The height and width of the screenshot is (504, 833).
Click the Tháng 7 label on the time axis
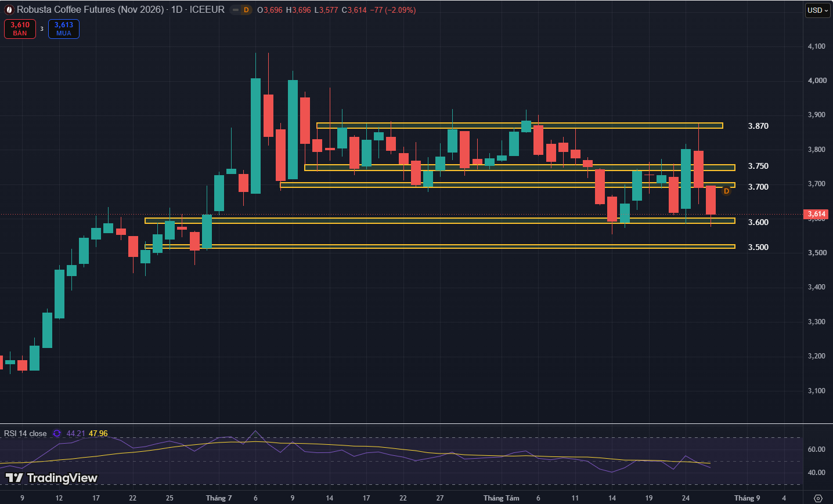point(219,498)
